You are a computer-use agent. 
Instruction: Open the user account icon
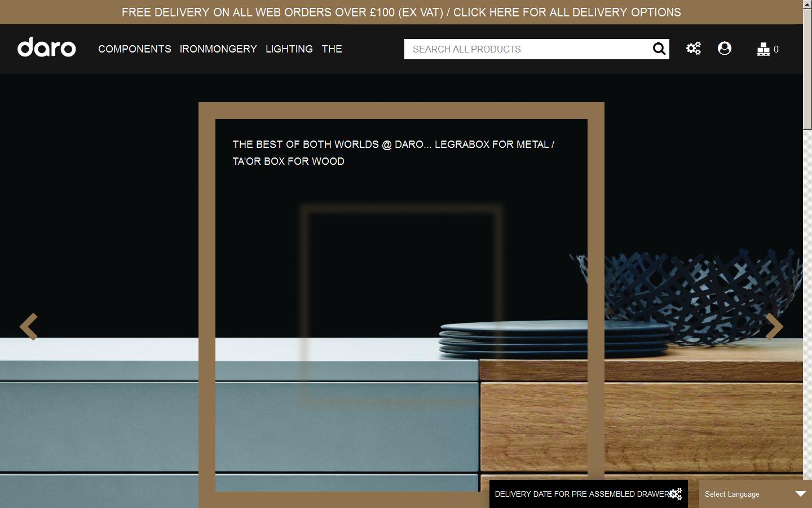click(725, 49)
